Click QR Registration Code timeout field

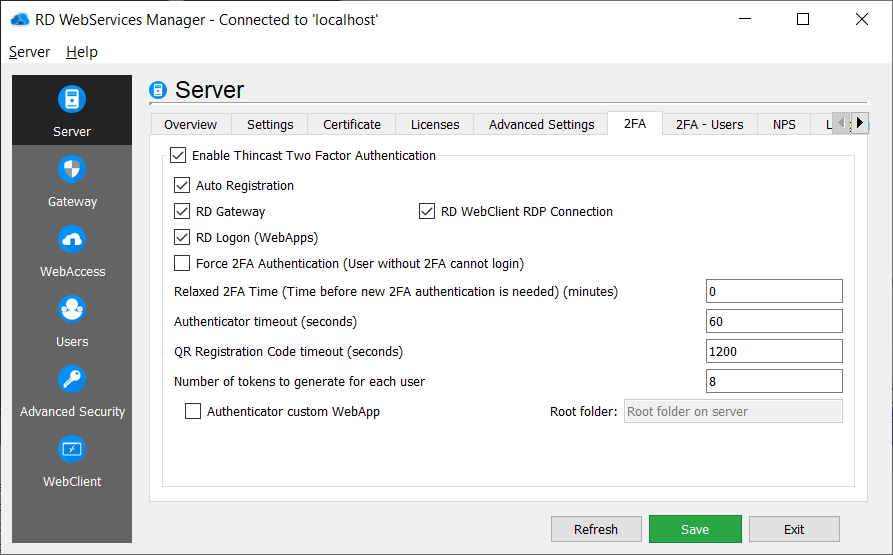774,351
